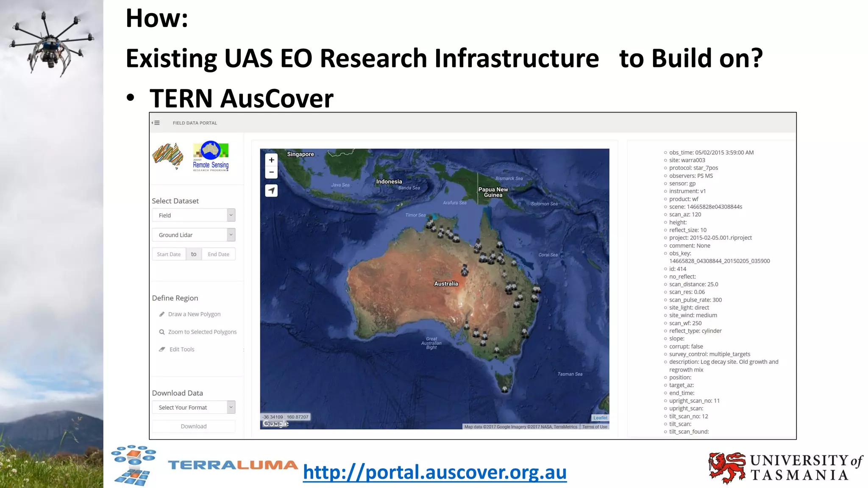Click 'scan_pulse_rate: 300' entry
Viewport: 868px width, 488px height.
695,300
